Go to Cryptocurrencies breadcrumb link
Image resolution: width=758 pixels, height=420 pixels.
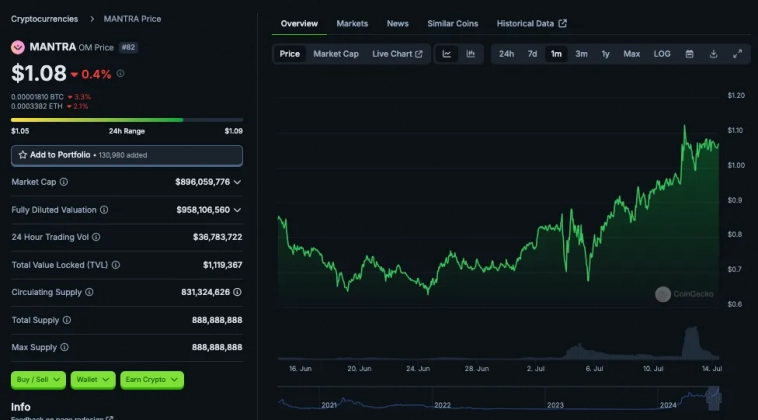(x=44, y=19)
